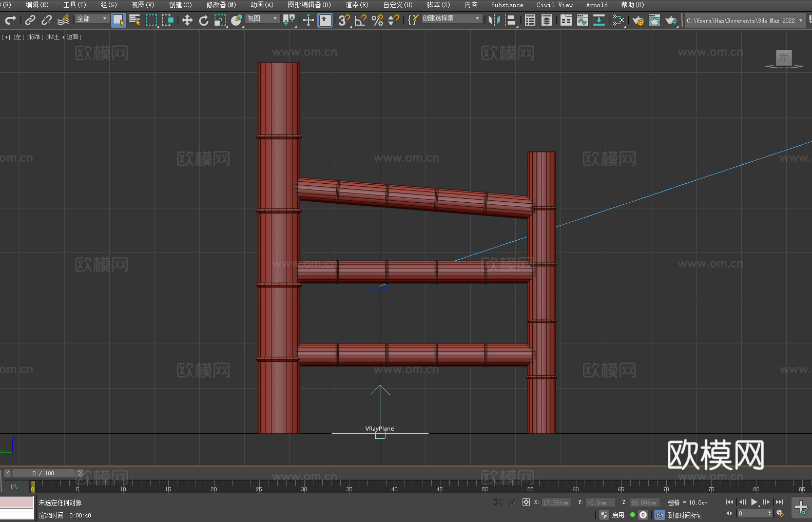Open Edit Named Selection Sets

click(x=413, y=20)
